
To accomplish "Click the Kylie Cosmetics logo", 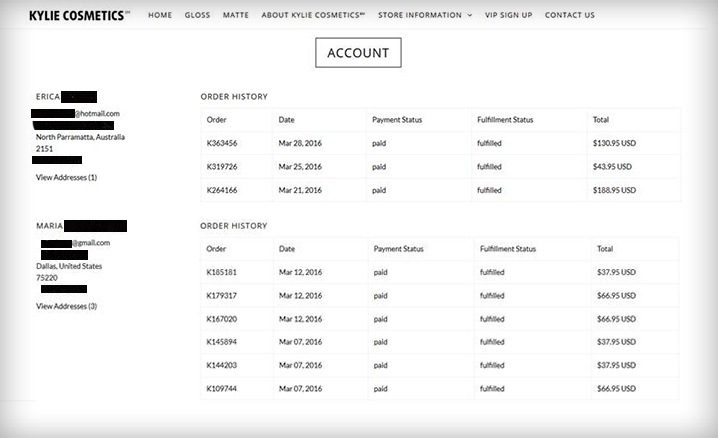I will click(x=79, y=15).
